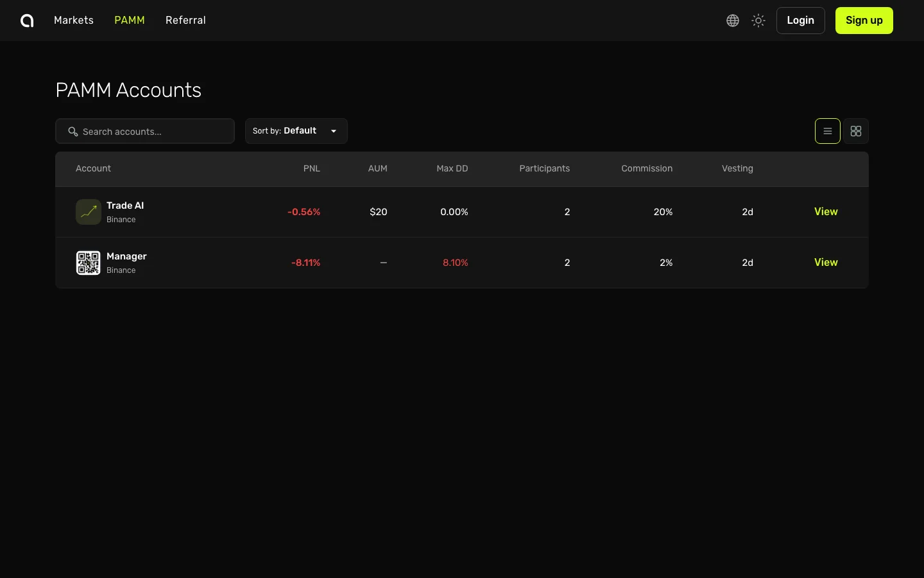Select the PAMM navigation tab

130,21
